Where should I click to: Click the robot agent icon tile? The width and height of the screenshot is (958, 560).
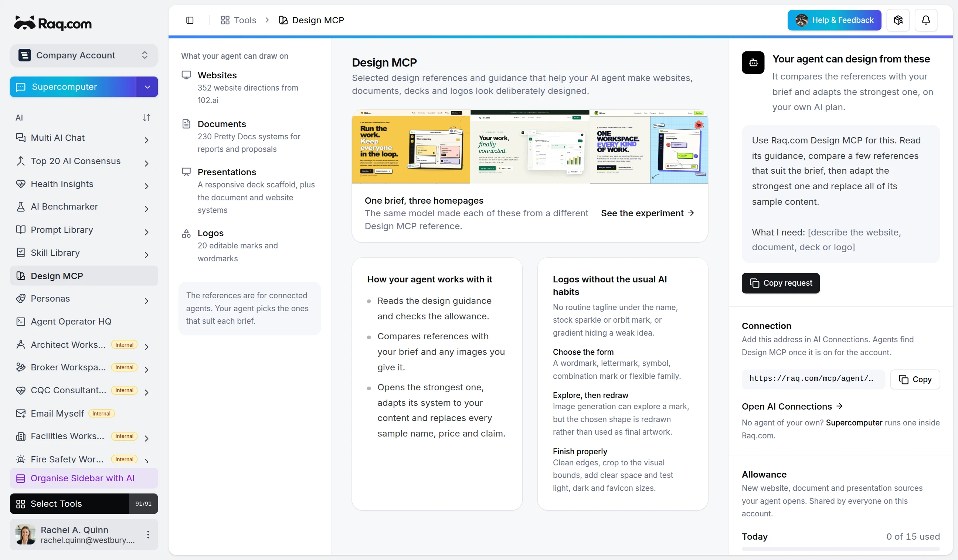pyautogui.click(x=753, y=62)
